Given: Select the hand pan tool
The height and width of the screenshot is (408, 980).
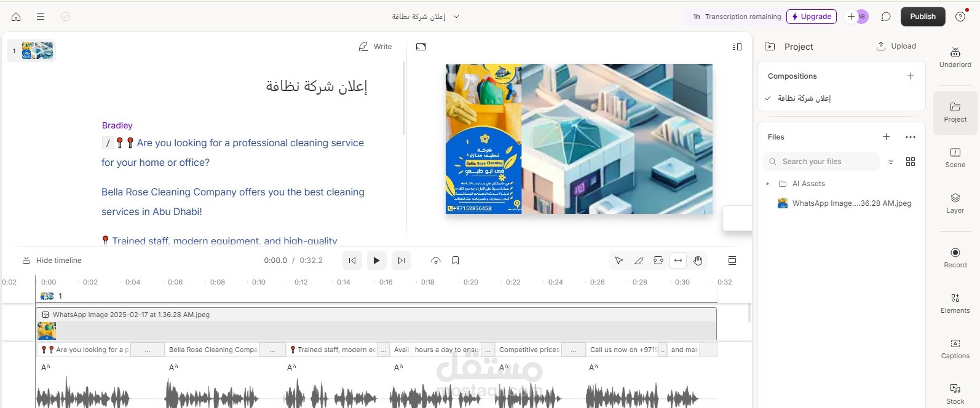Looking at the screenshot, I should [x=698, y=261].
